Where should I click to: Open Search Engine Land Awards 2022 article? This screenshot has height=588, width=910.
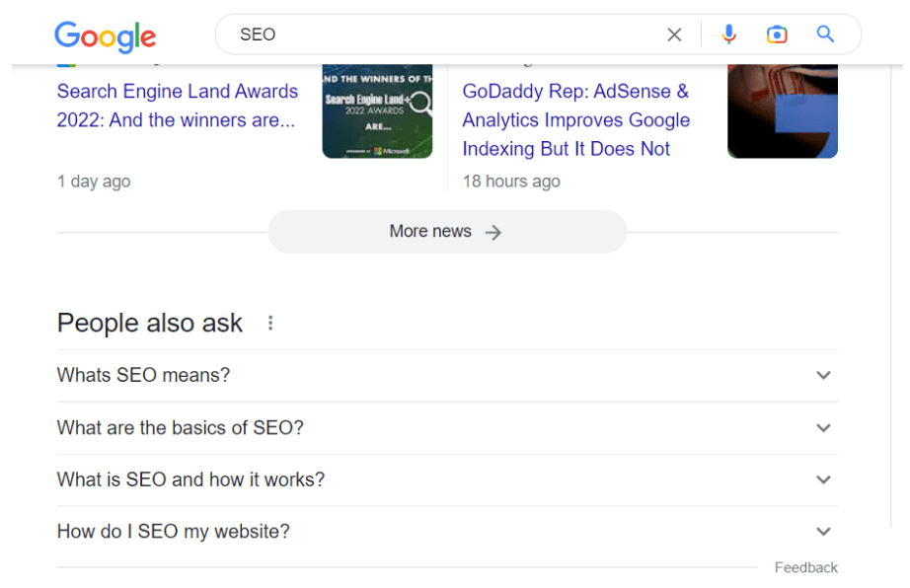(x=177, y=106)
